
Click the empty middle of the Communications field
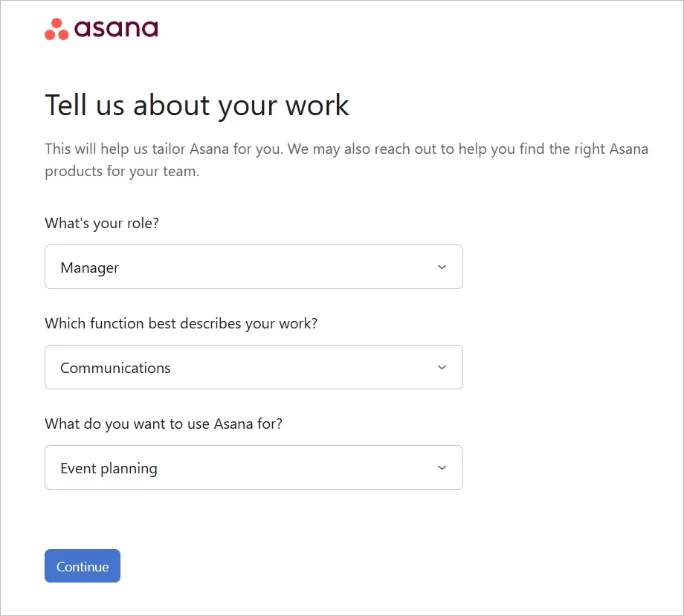(297, 368)
